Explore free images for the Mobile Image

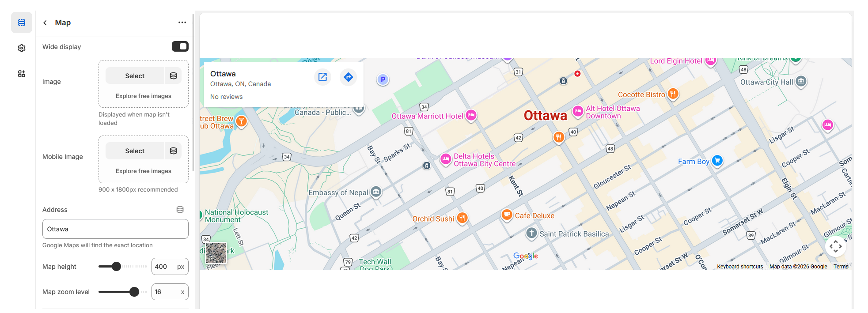[143, 171]
